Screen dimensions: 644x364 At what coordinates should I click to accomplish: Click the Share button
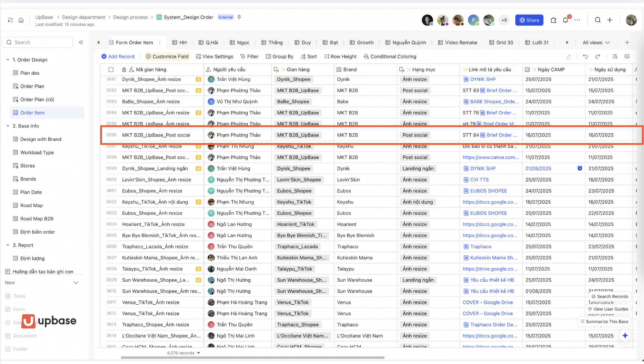(x=529, y=20)
